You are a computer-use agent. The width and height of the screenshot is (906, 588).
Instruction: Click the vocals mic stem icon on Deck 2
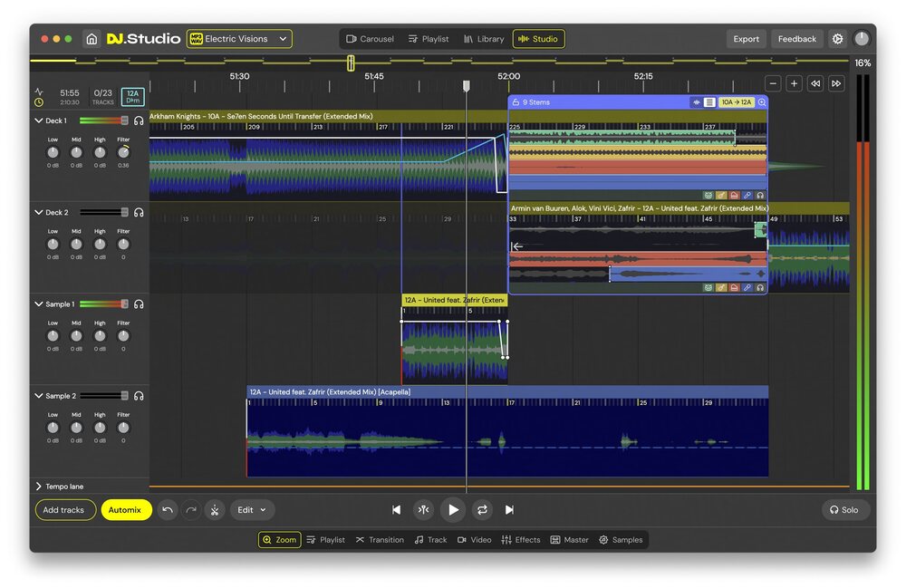tap(746, 287)
